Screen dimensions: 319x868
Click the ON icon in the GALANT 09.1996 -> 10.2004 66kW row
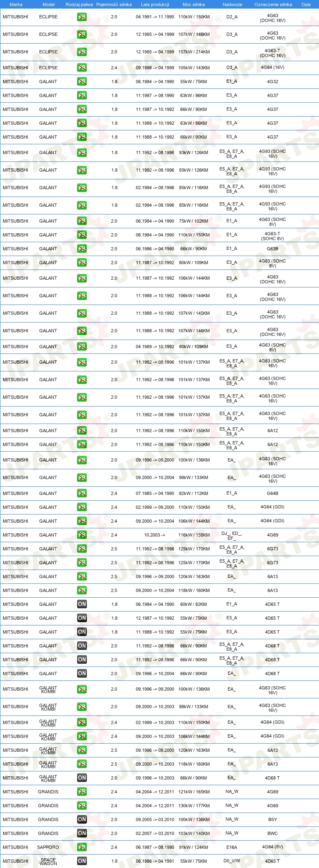tap(82, 674)
